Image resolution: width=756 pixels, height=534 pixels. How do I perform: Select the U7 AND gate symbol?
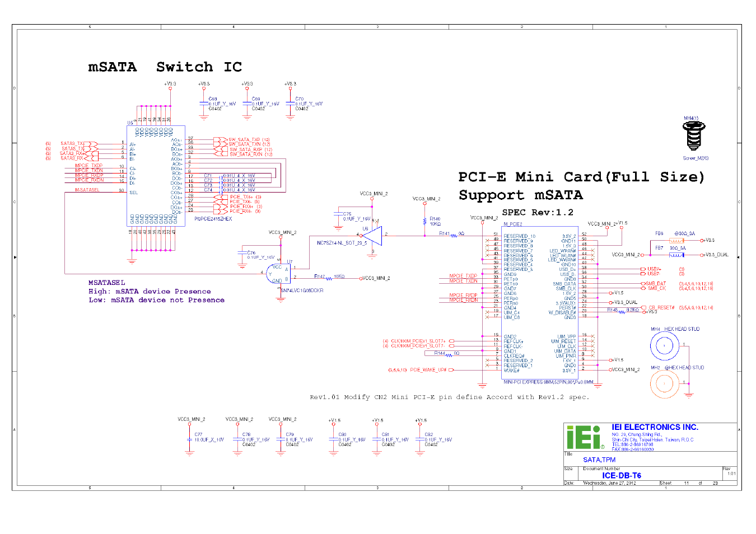pos(278,274)
